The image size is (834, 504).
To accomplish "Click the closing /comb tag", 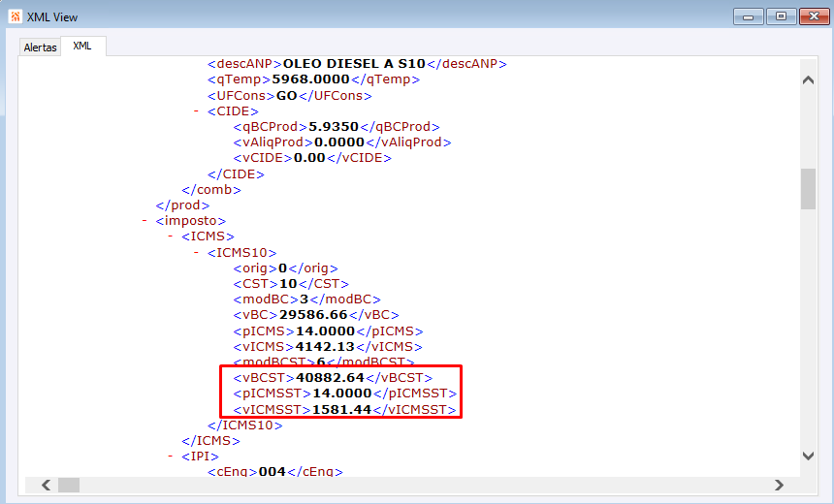I will (211, 189).
